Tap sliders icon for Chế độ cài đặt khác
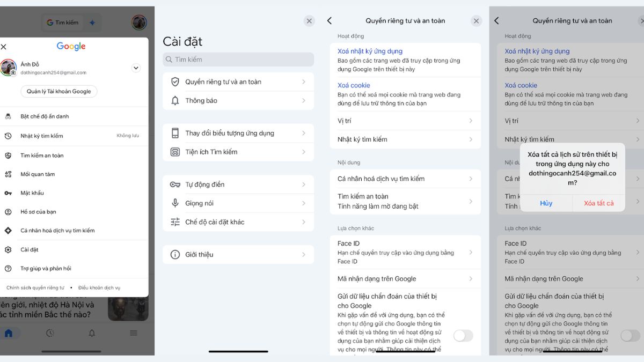This screenshot has width=644, height=362. [175, 222]
